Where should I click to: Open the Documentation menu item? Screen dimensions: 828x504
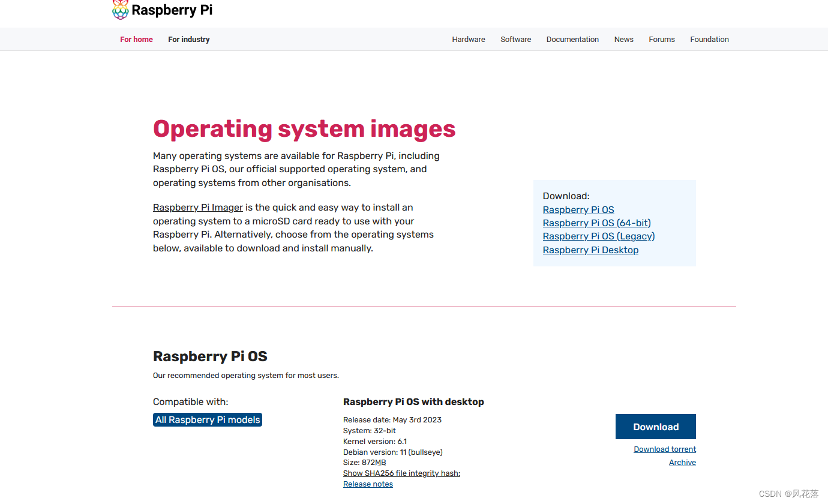(572, 40)
